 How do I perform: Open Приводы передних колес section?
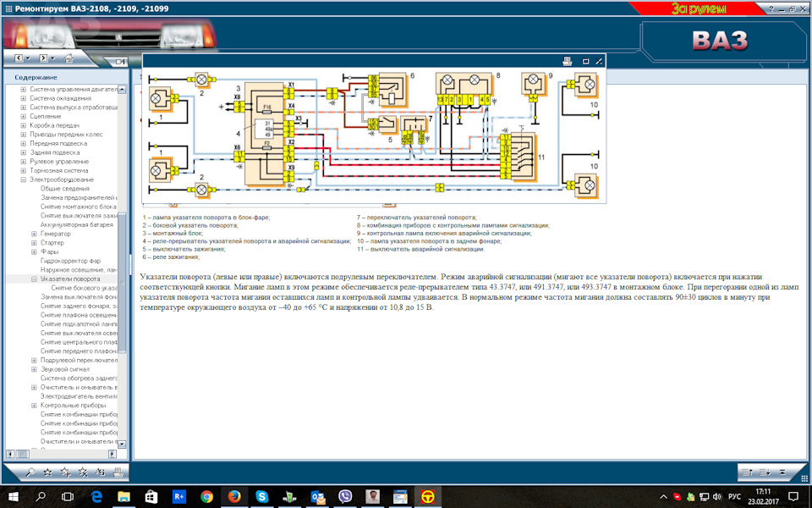point(66,135)
